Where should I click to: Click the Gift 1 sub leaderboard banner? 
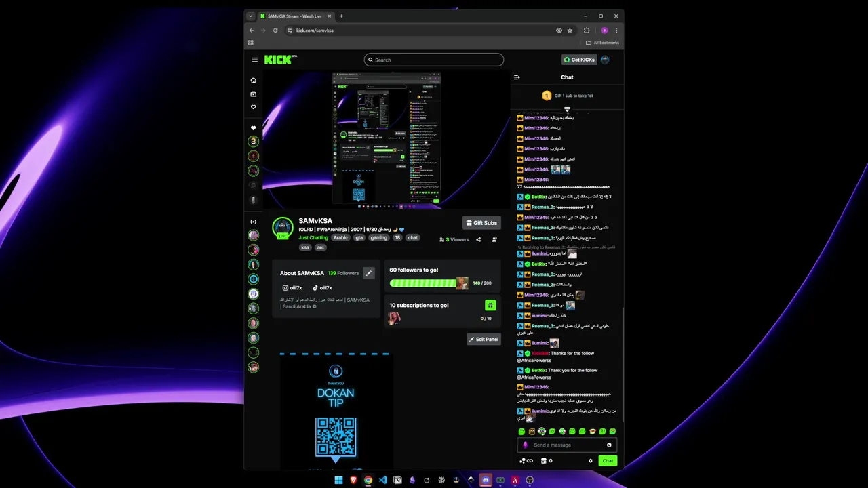[x=567, y=96]
